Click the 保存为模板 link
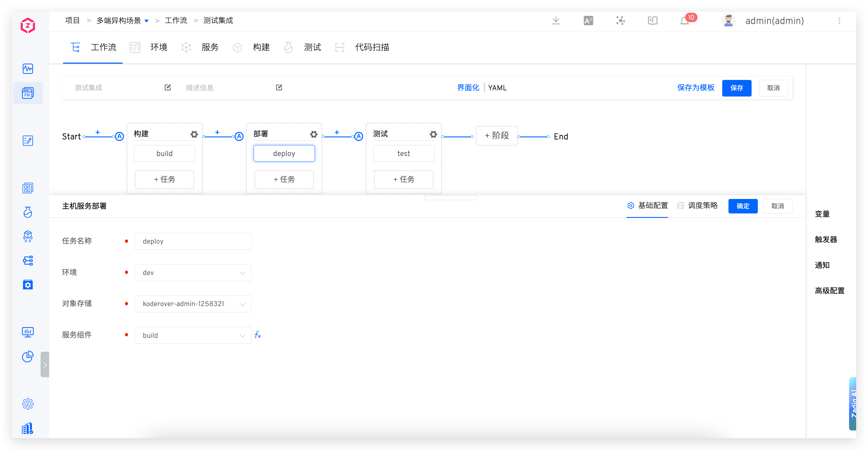The image size is (868, 450). coord(696,88)
